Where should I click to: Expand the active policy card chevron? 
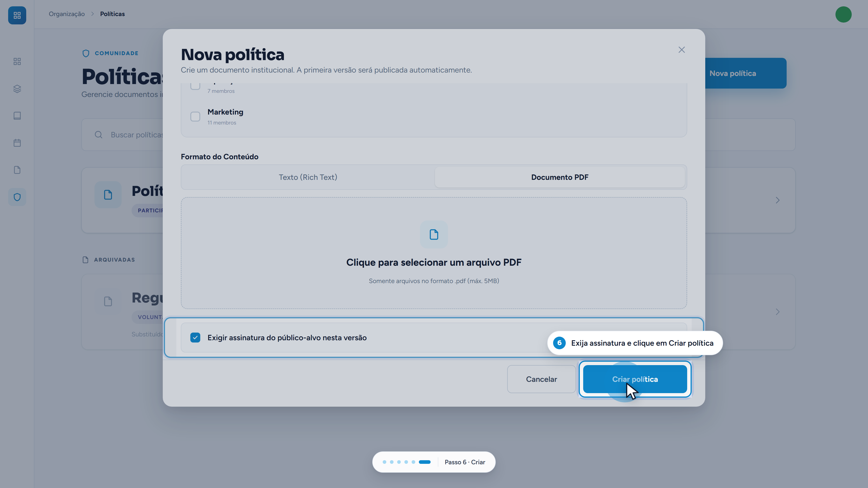tap(777, 200)
